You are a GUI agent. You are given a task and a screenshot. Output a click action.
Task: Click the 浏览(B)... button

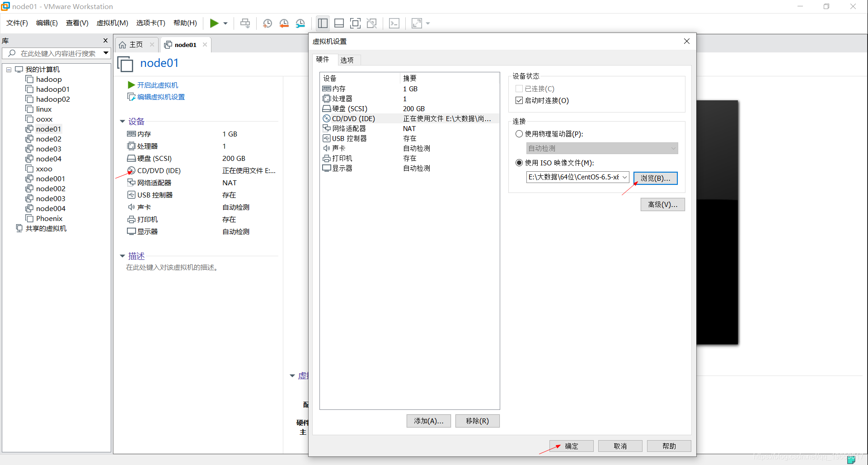click(x=655, y=178)
